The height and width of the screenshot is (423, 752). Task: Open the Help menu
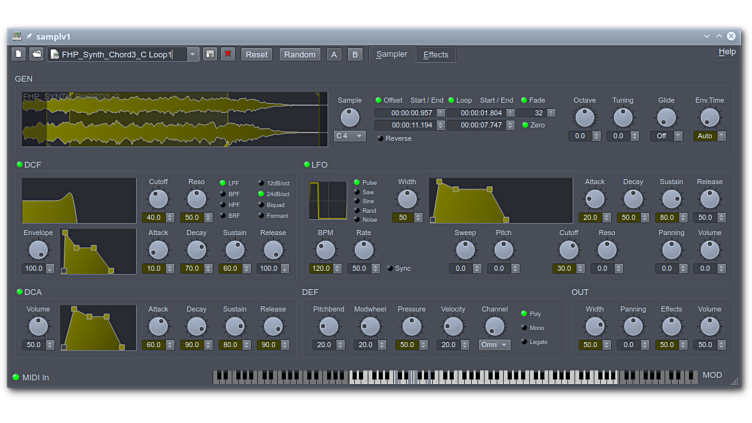(x=726, y=52)
